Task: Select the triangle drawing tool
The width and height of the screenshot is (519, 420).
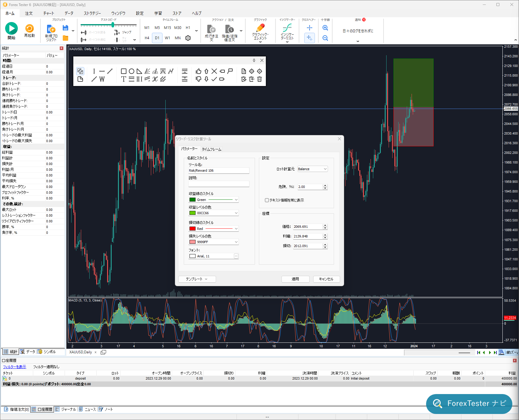Action: pyautogui.click(x=139, y=71)
